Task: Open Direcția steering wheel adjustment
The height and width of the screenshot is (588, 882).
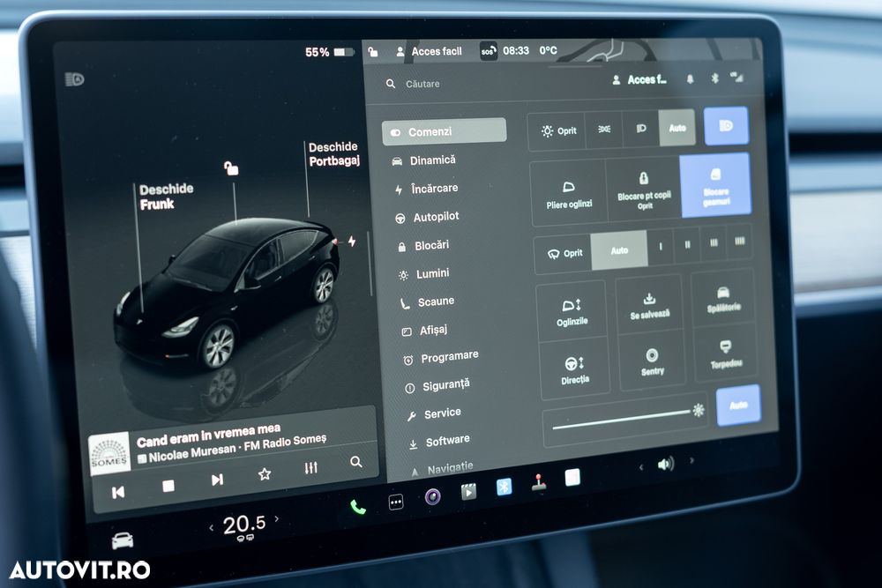Action: click(574, 369)
